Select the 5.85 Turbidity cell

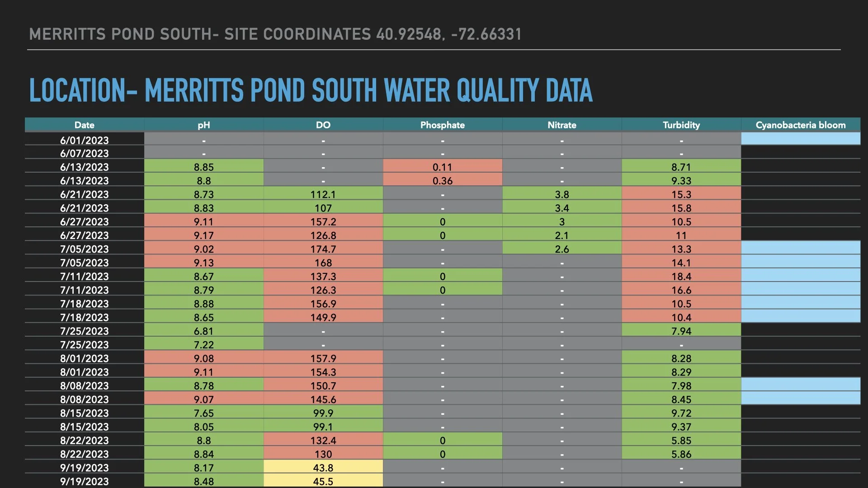[681, 440]
